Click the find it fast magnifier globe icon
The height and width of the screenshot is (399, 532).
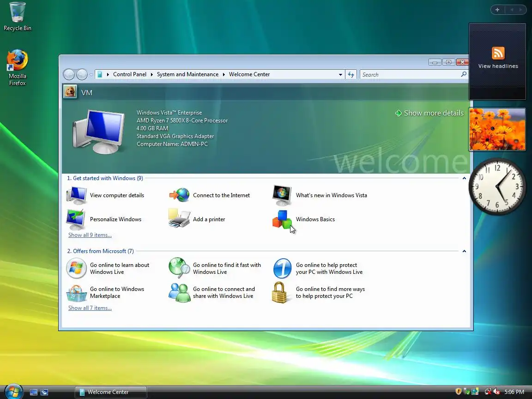coord(179,268)
